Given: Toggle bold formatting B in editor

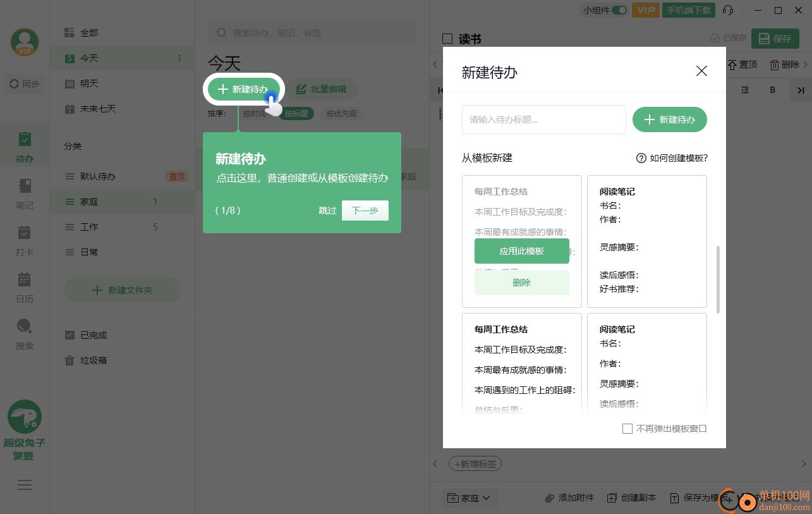Looking at the screenshot, I should click(772, 90).
